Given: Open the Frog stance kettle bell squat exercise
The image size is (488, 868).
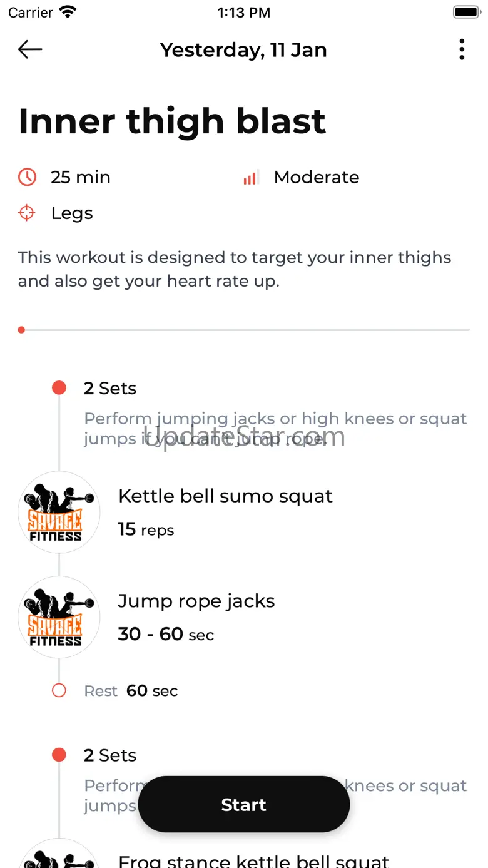Looking at the screenshot, I should click(253, 861).
